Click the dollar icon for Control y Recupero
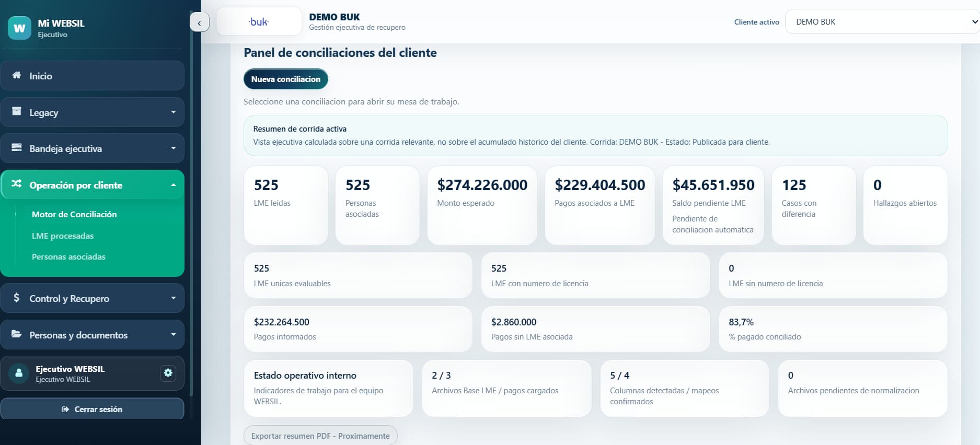980x445 pixels. click(17, 298)
